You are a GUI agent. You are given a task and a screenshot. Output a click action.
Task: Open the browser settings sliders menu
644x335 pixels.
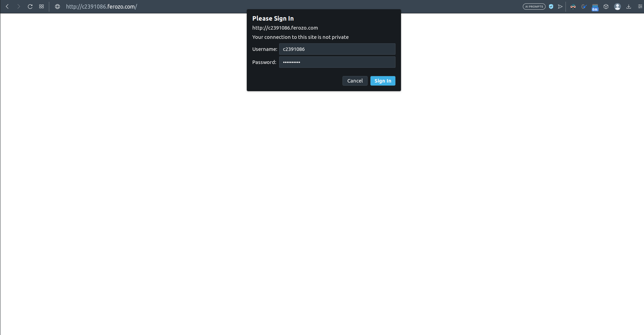click(640, 7)
